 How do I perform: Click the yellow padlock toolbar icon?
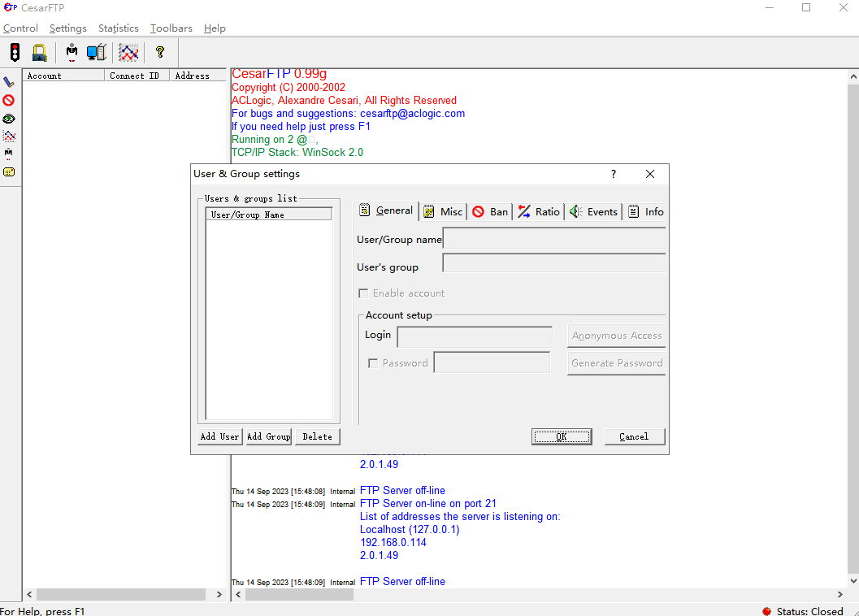coord(39,53)
